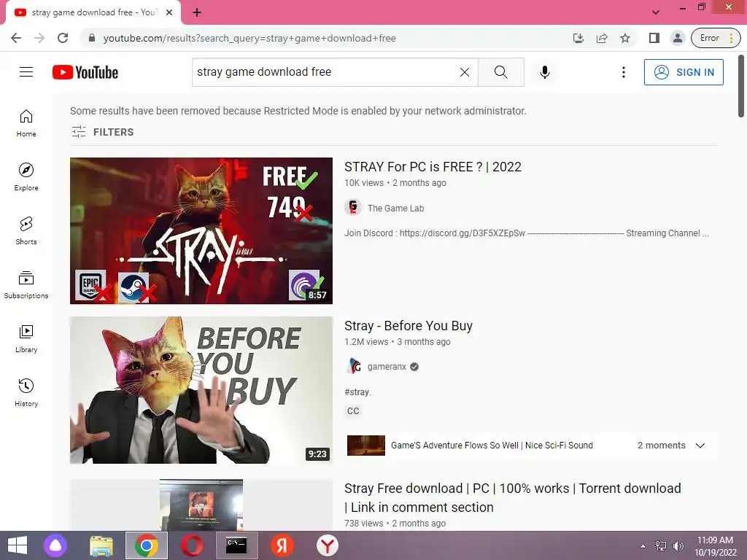Screen dimensions: 747x560
Task: Click the browser forward arrow
Action: 39,38
